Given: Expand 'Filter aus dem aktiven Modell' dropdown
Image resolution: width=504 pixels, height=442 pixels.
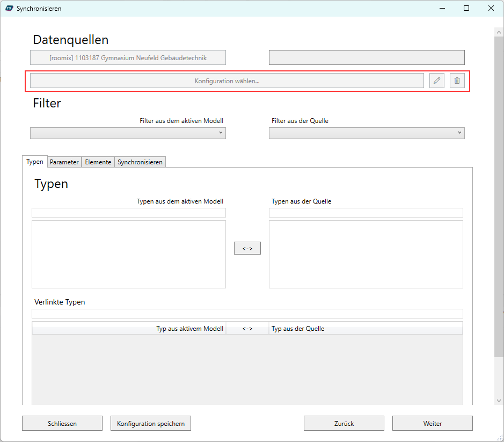Looking at the screenshot, I should click(128, 133).
